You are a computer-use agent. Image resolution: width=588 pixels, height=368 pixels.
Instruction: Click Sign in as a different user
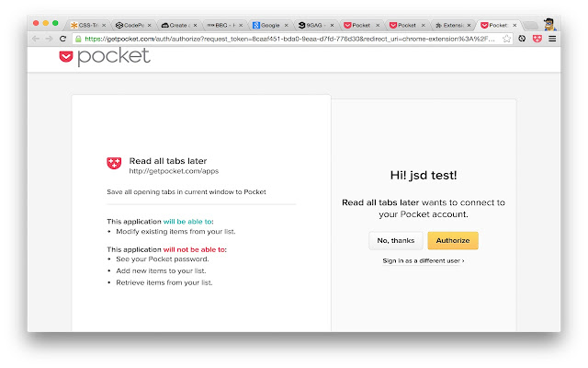point(424,260)
